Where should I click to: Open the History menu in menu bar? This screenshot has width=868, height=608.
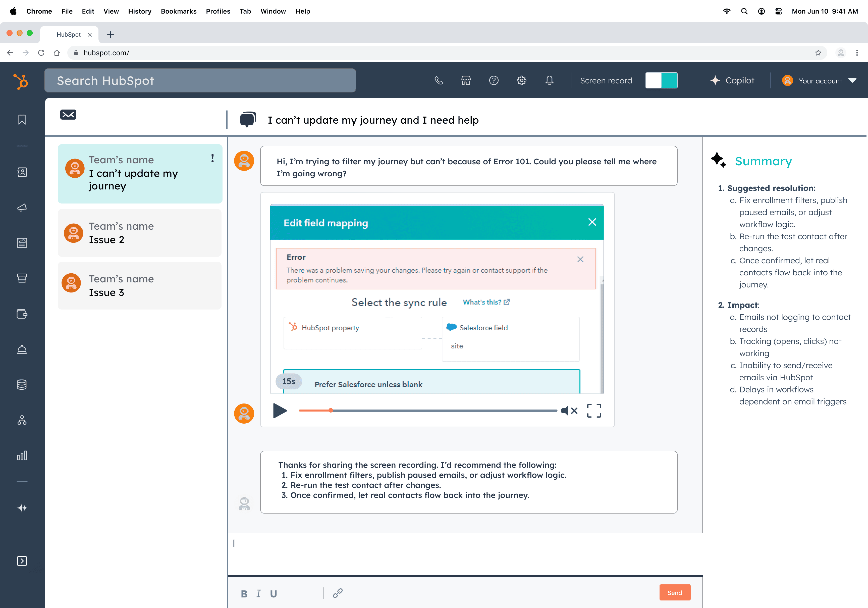pos(139,11)
